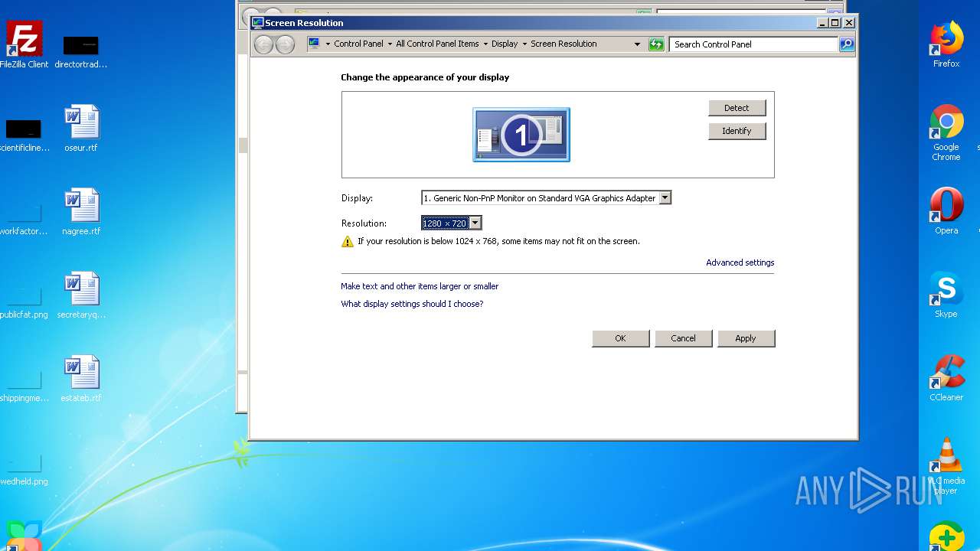Expand the arrow after Control Panel breadcrumb
This screenshot has height=551, width=980.
click(389, 44)
